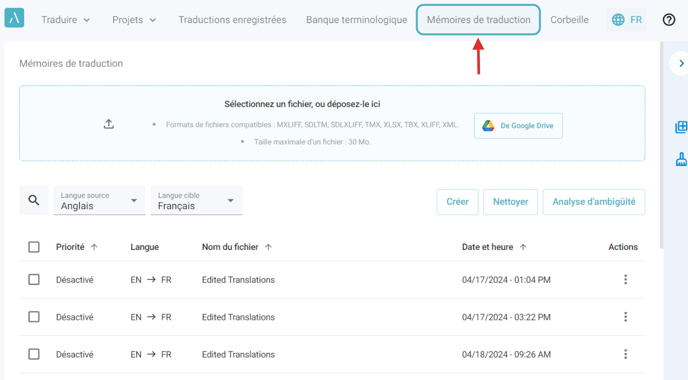Screen dimensions: 688x380
Task: Click the date 04/18/2024 - 09:26 AM
Action: (x=506, y=354)
